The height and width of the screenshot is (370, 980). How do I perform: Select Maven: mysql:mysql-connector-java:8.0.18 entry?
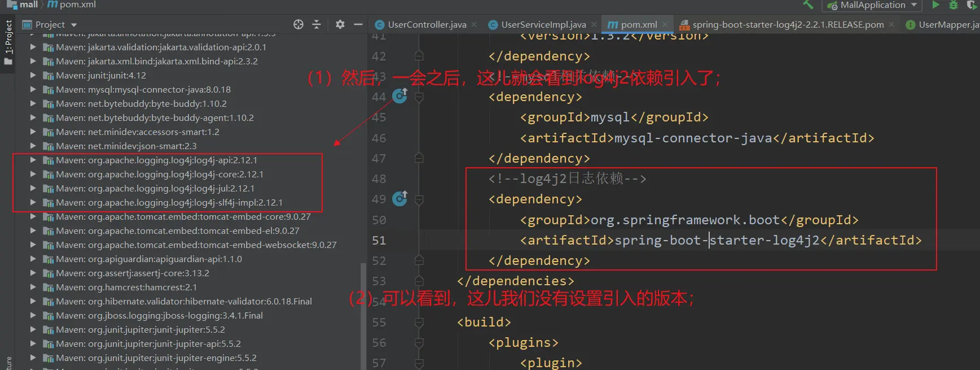[143, 89]
